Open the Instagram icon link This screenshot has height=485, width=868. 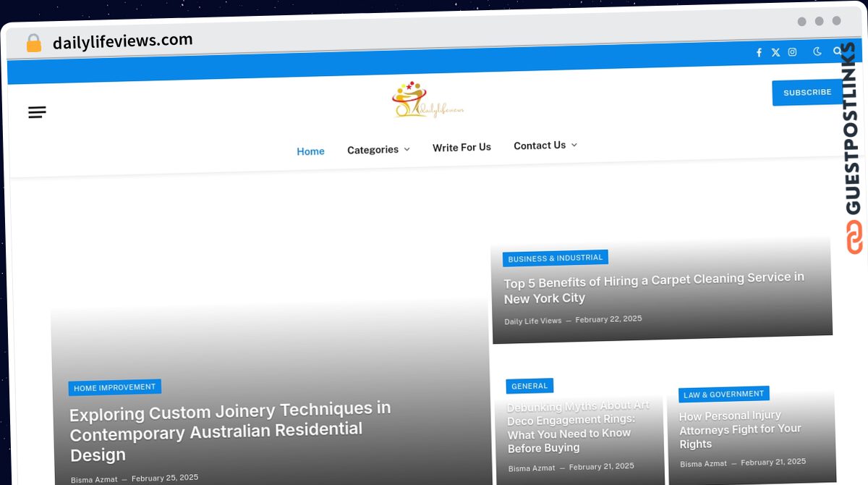[793, 52]
